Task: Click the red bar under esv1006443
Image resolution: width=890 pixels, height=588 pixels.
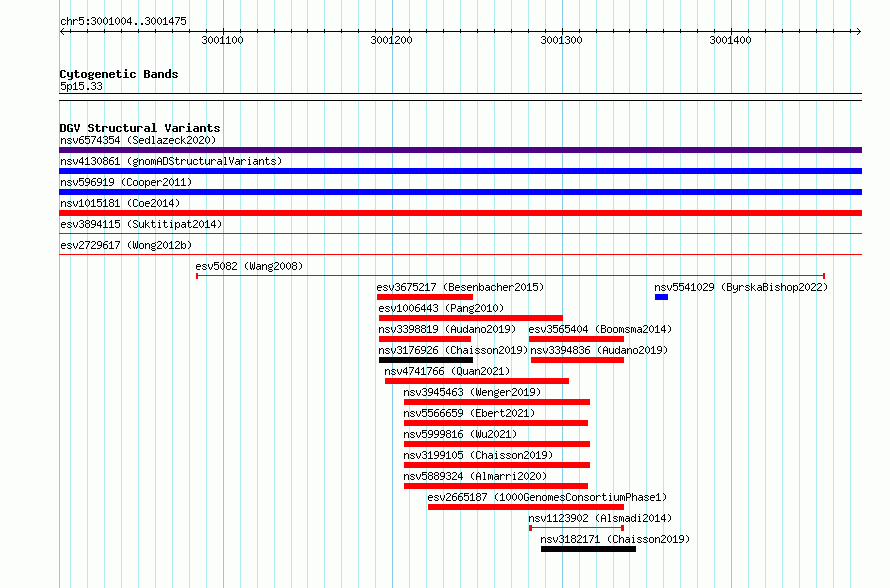Action: [x=471, y=318]
